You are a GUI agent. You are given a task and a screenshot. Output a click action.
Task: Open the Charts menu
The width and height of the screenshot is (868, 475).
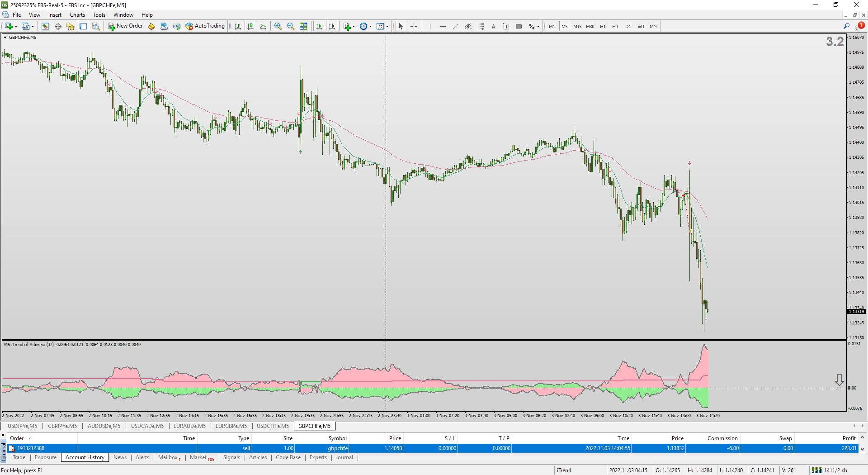point(77,15)
